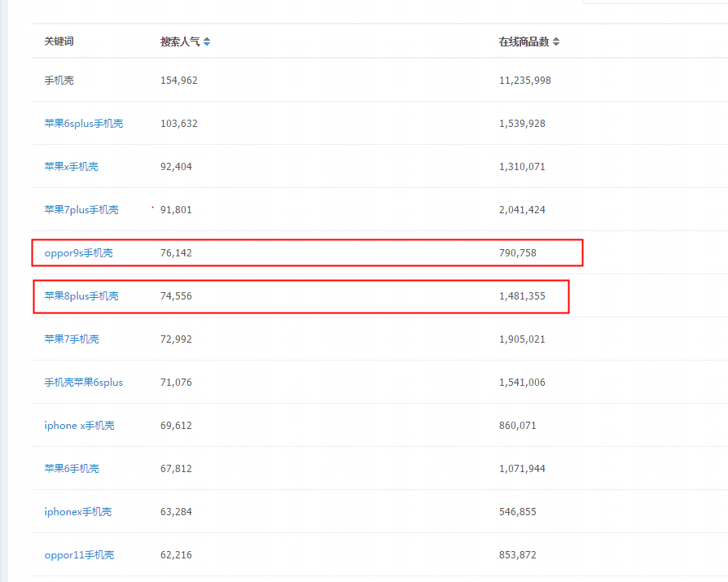This screenshot has width=728, height=582.
Task: Click the 在线商品数 column header text
Action: click(524, 42)
